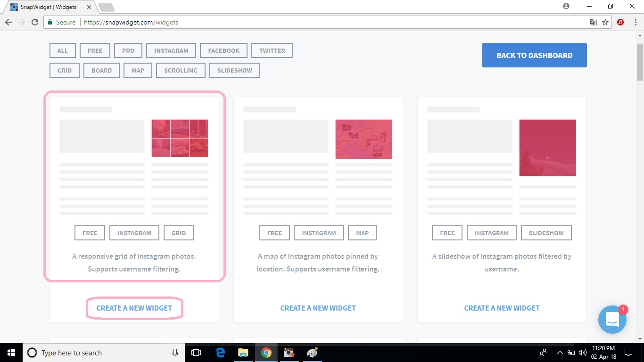Show only GRID widgets
Image resolution: width=644 pixels, height=362 pixels.
coord(65,70)
